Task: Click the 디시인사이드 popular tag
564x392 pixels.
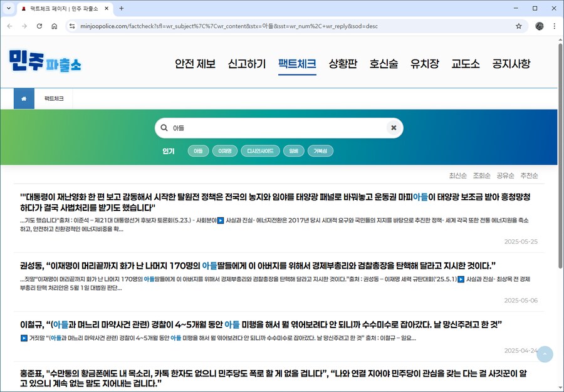Action: [x=260, y=150]
